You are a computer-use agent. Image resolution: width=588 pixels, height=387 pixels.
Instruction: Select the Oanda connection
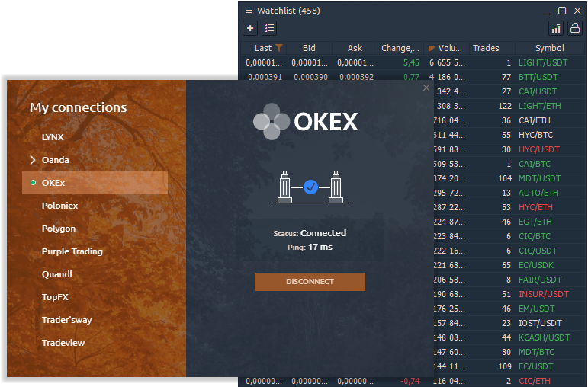pyautogui.click(x=56, y=160)
